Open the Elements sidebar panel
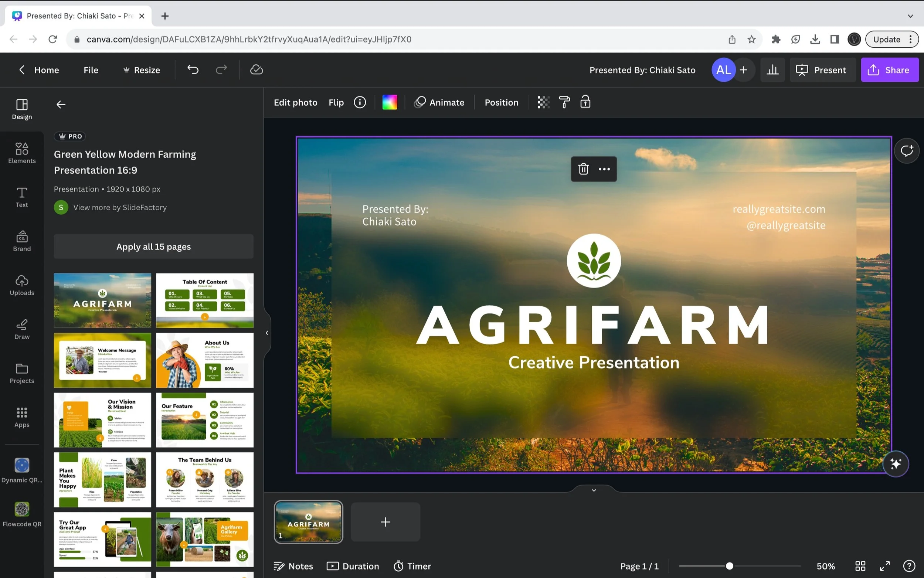 tap(22, 153)
